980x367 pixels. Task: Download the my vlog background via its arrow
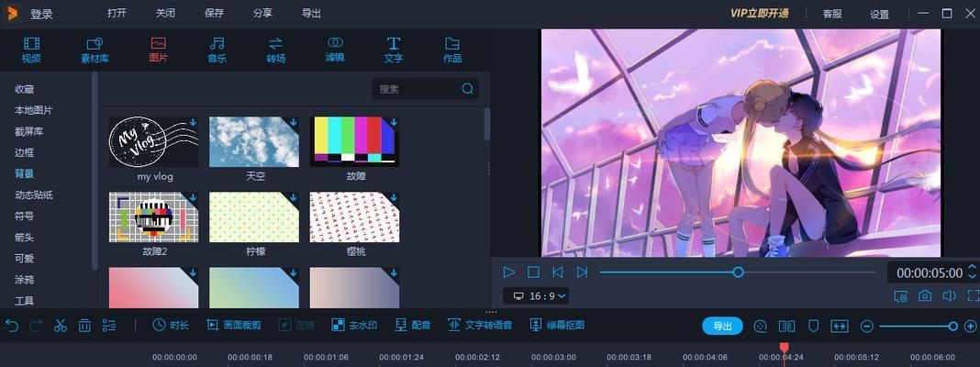[193, 123]
